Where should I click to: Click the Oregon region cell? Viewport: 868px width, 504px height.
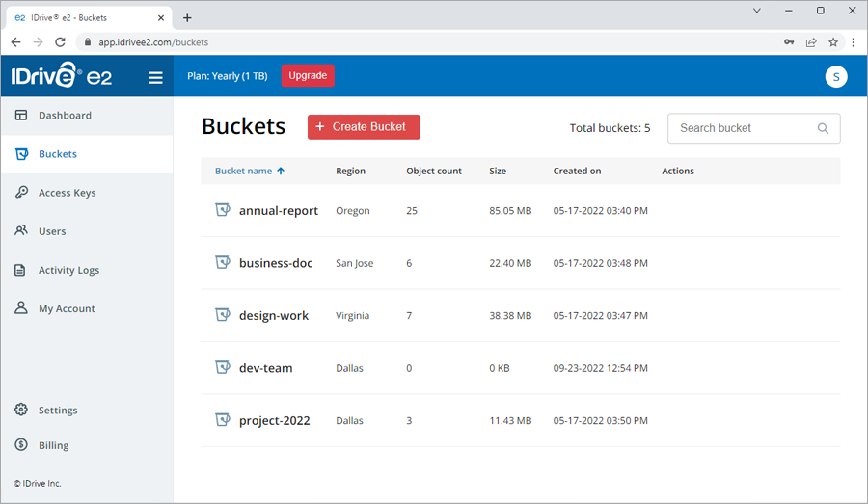tap(353, 211)
